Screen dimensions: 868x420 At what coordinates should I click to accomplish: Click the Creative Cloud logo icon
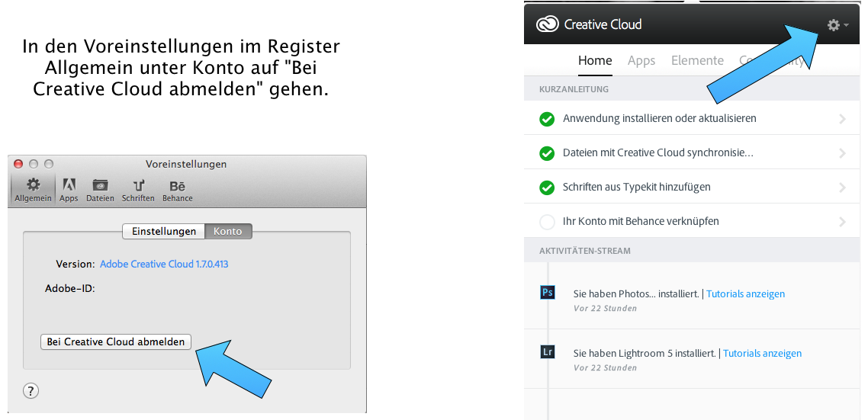click(x=547, y=24)
